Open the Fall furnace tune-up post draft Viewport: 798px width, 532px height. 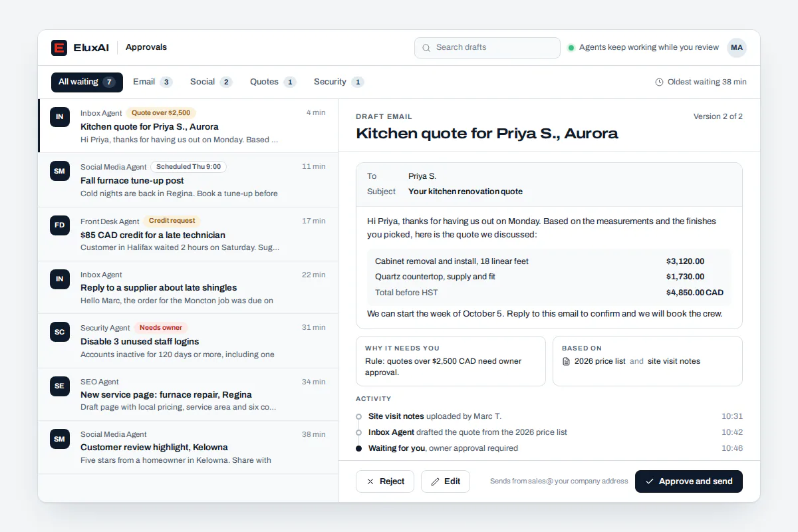point(188,180)
